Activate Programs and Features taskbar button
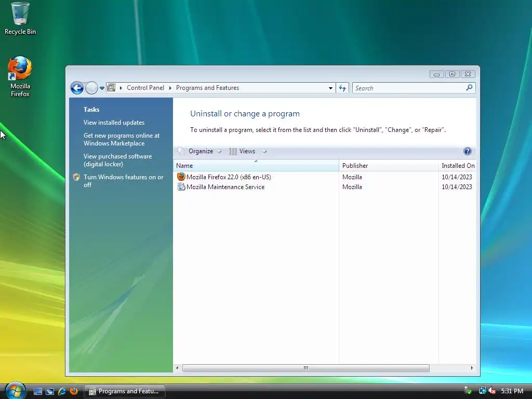 point(125,391)
